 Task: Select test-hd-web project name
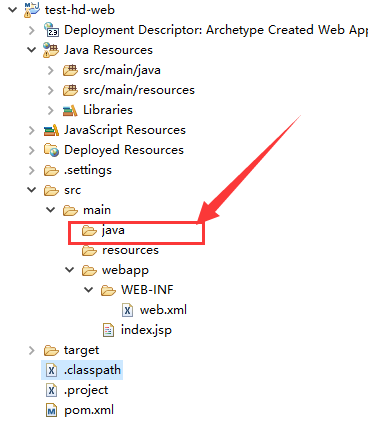pos(80,10)
